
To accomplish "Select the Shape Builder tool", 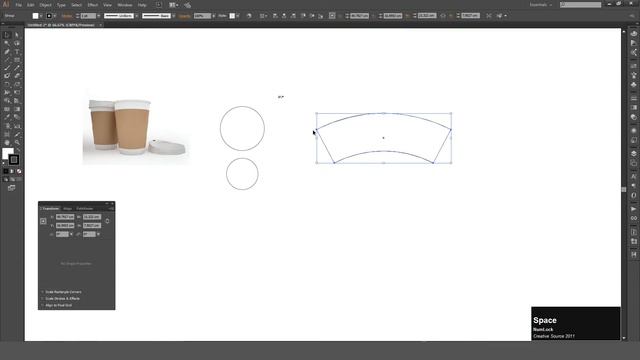I will tap(7, 101).
